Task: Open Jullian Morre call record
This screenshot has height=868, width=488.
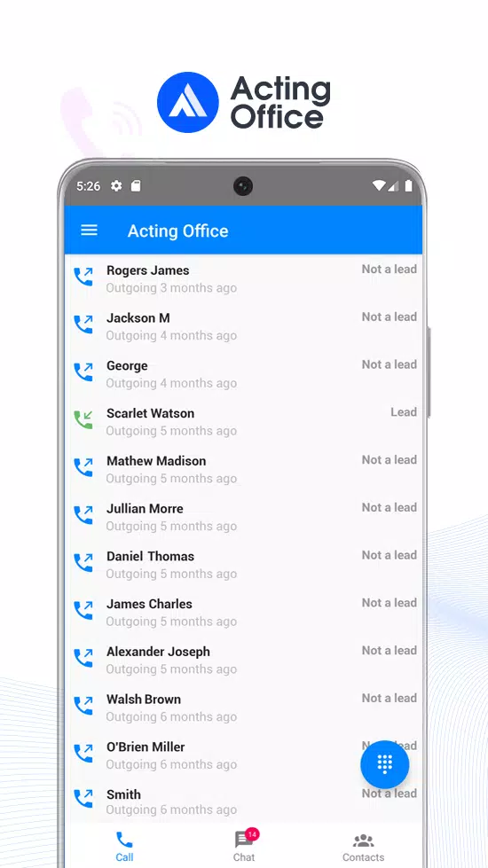Action: coord(244,517)
